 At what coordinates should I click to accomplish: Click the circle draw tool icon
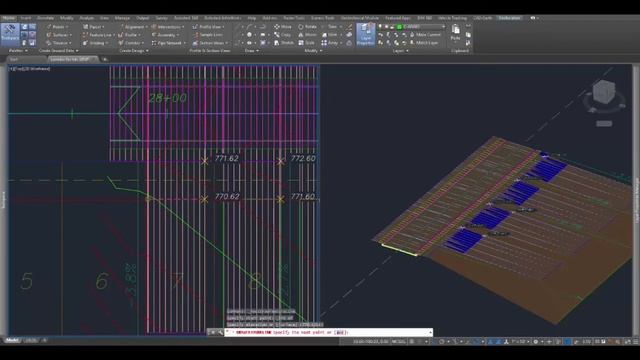click(x=249, y=35)
